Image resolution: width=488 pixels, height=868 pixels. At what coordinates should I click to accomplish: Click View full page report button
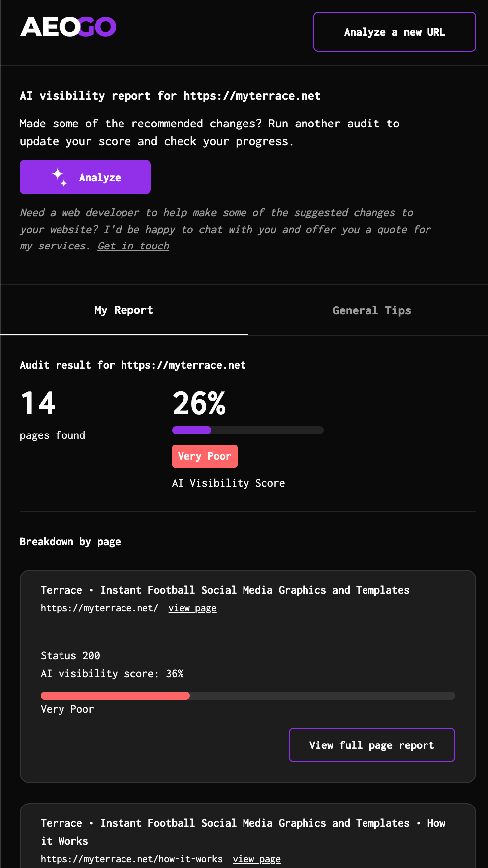[371, 745]
